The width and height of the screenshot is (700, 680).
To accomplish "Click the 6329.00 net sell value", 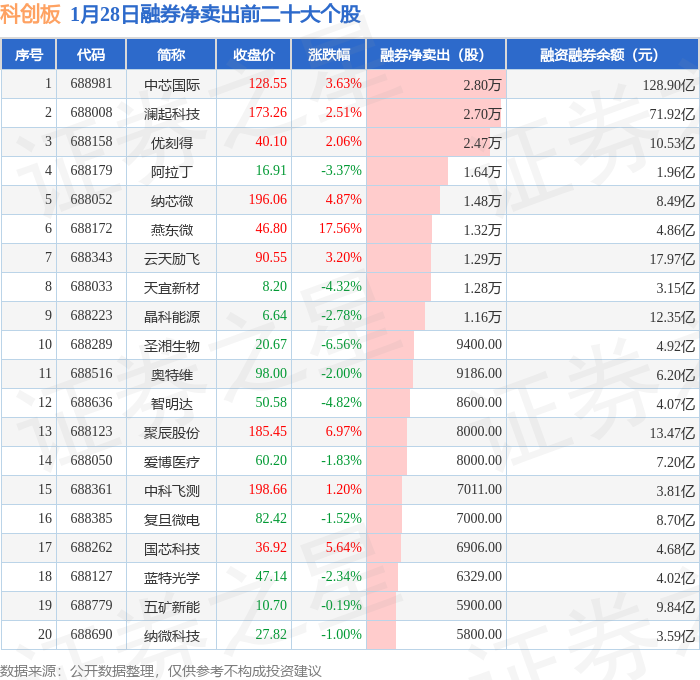I will point(479,577).
